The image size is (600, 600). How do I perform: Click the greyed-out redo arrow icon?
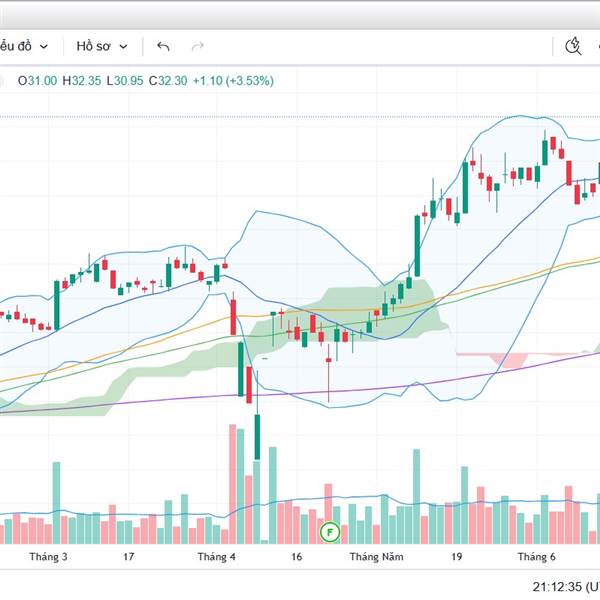197,47
